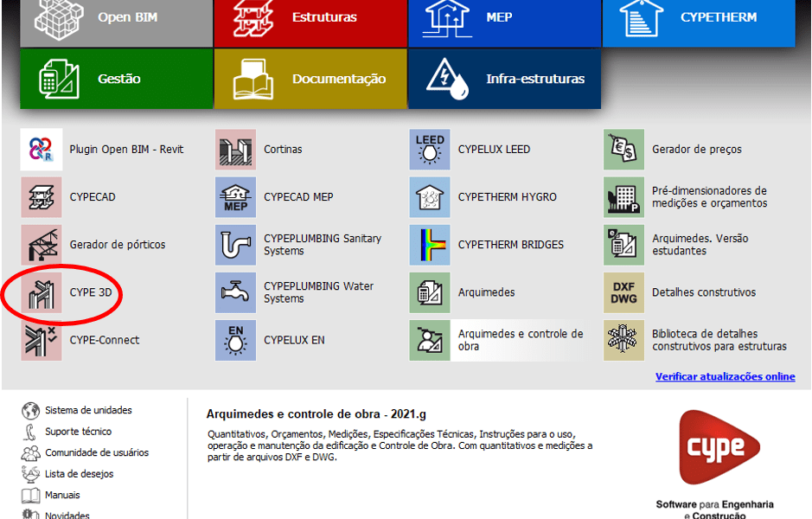This screenshot has height=519, width=812.
Task: Click the book icon beside Manuais
Action: (x=30, y=496)
